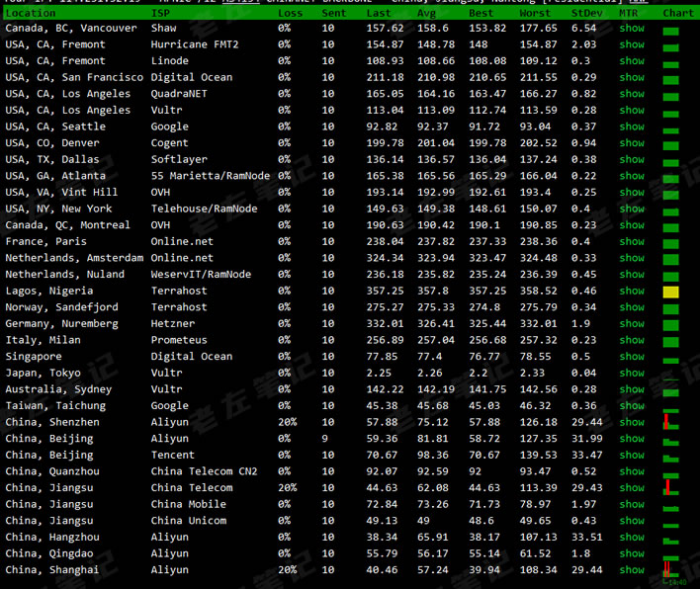Click the green chart bar for Nuremberg
The height and width of the screenshot is (589, 700).
pyautogui.click(x=670, y=324)
